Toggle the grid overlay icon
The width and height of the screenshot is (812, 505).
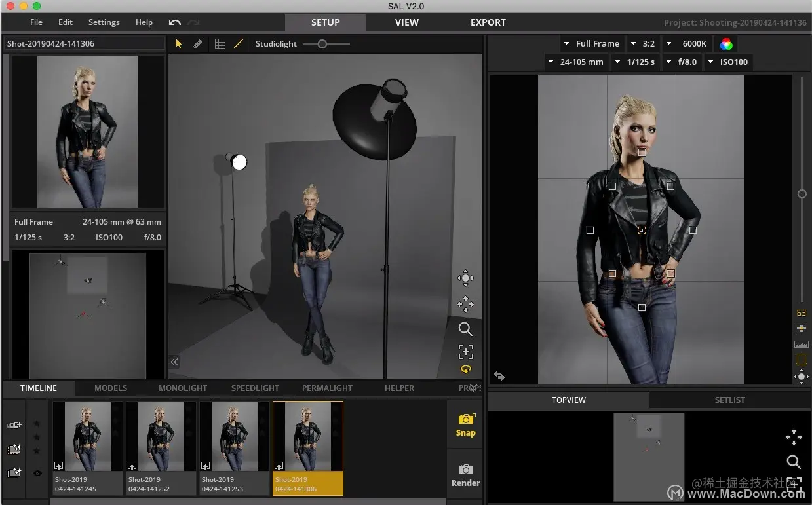pos(220,44)
